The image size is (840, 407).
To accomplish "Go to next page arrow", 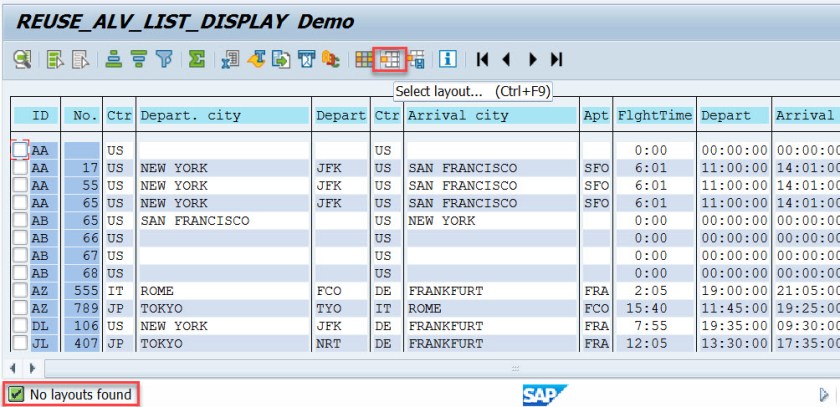I will click(x=532, y=59).
